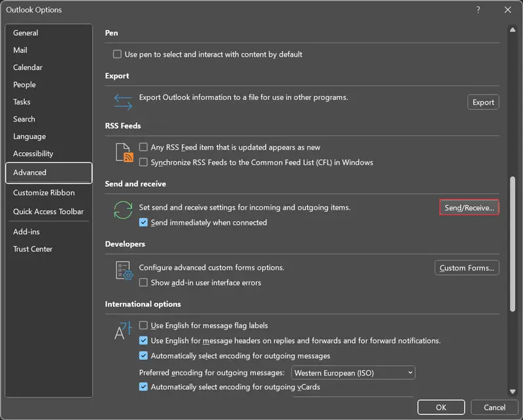Click the Custom Forms button
This screenshot has width=523, height=420.
tap(467, 268)
